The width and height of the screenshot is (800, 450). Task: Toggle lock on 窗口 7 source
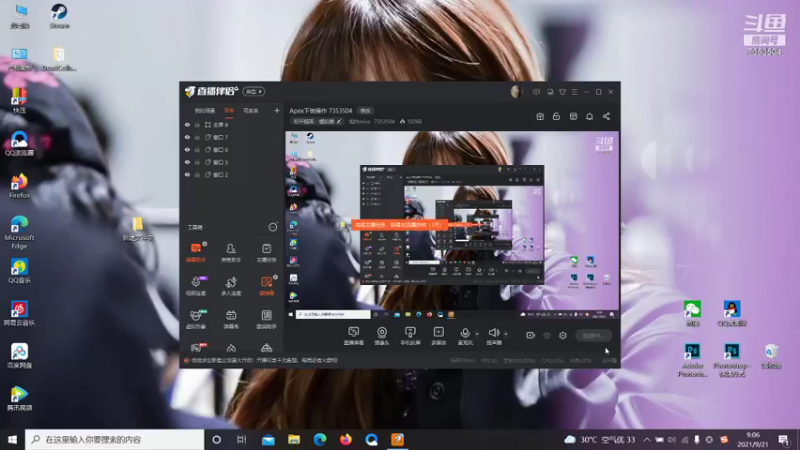(x=197, y=137)
